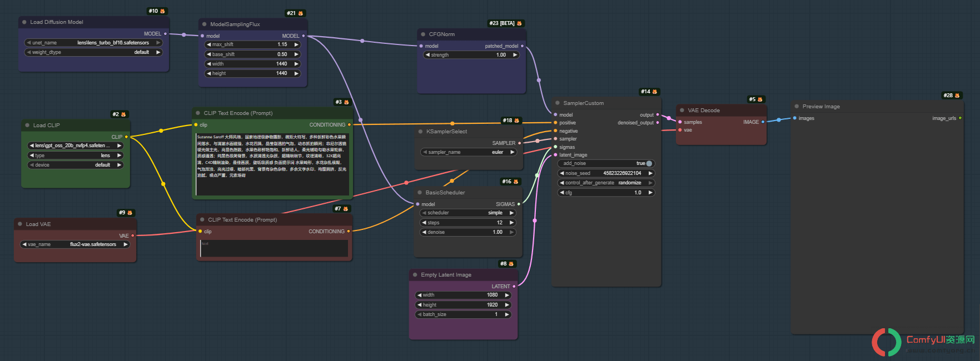Image resolution: width=980 pixels, height=361 pixels.
Task: Toggle the add_noise switch in SamplerCustom
Action: pyautogui.click(x=649, y=163)
